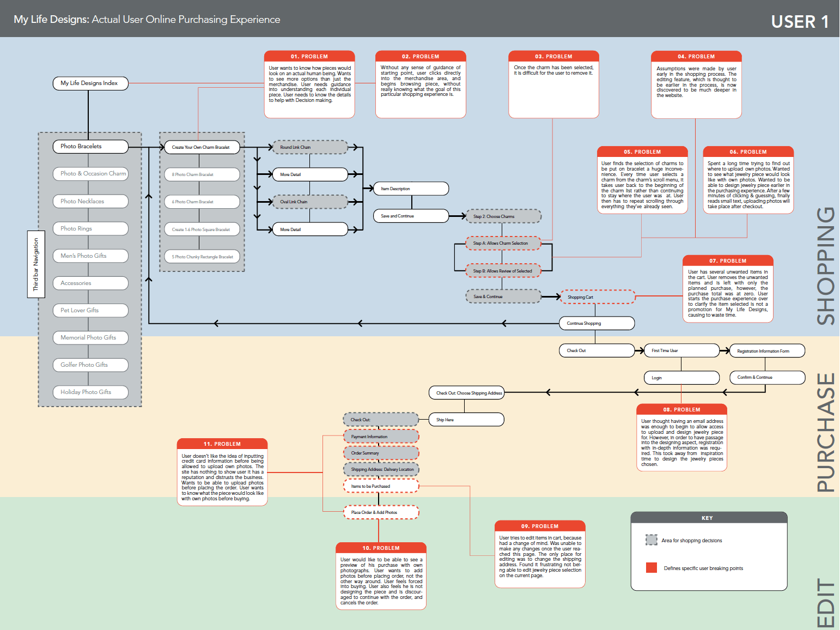Select Step B: Allows Review of Selected
Image resolution: width=840 pixels, height=630 pixels.
click(503, 271)
